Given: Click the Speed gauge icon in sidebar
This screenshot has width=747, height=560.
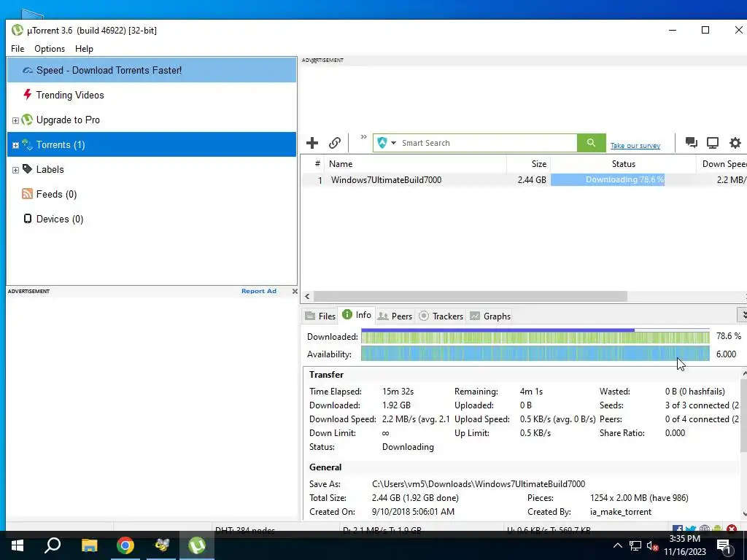Looking at the screenshot, I should [28, 71].
